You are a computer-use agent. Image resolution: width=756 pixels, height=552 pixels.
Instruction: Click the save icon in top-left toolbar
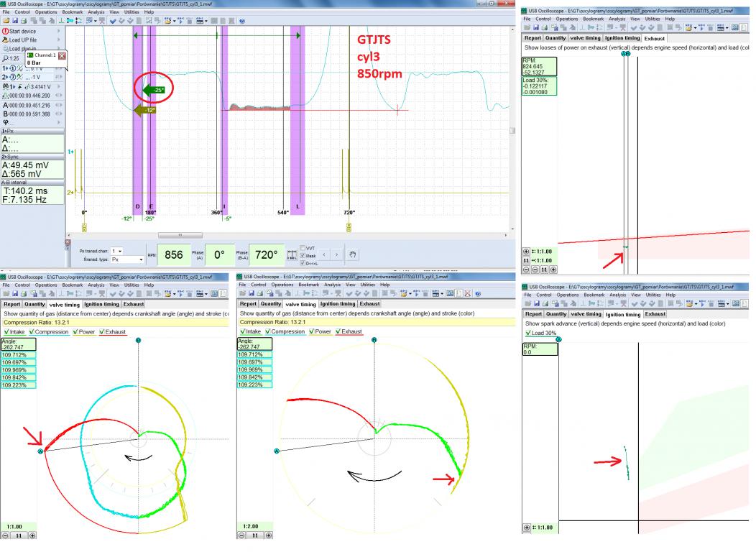[x=15, y=21]
